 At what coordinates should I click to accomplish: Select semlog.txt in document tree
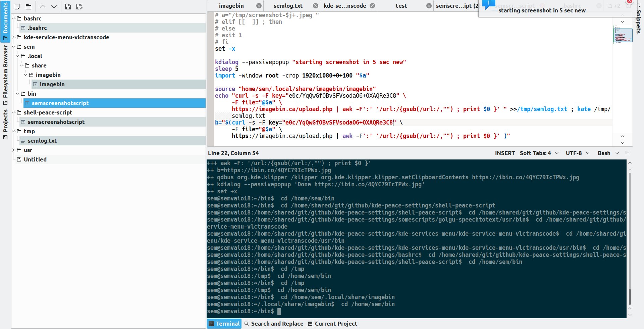(113, 141)
